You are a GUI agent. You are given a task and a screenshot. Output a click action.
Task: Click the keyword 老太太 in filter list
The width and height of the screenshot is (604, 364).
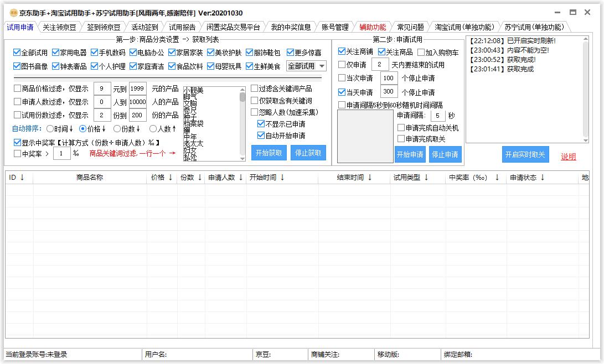point(193,143)
